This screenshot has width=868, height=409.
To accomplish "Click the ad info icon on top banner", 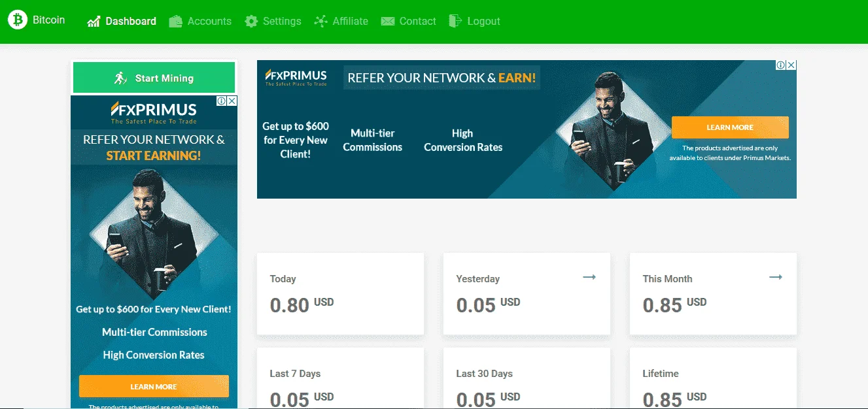I will coord(781,65).
